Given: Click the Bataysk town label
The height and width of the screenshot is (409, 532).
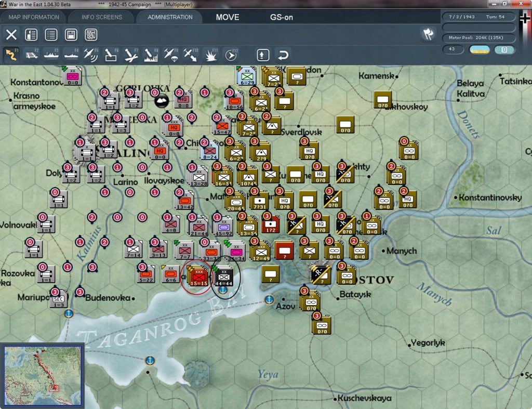Looking at the screenshot, I should point(355,294).
